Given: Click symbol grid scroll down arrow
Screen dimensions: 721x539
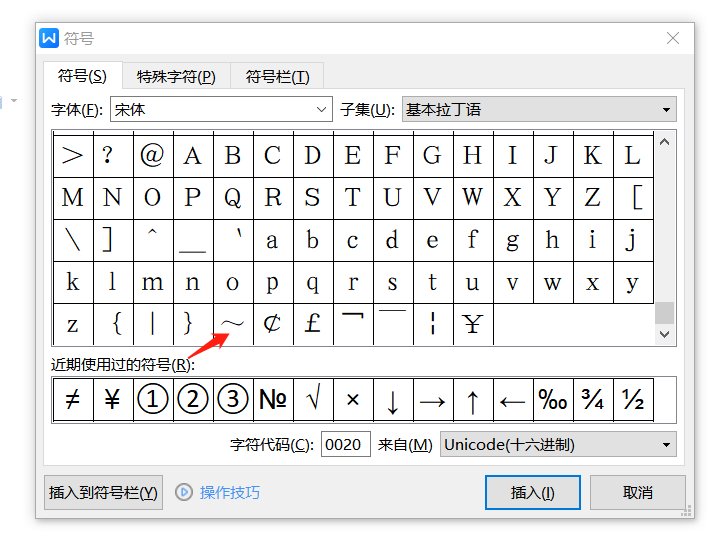Looking at the screenshot, I should click(664, 334).
